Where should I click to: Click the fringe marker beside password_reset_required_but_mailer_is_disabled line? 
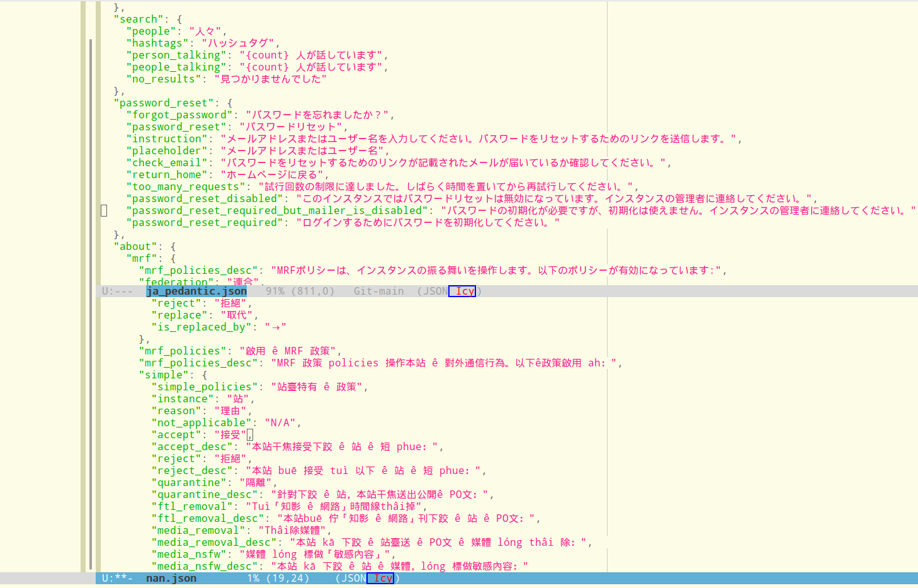click(105, 210)
